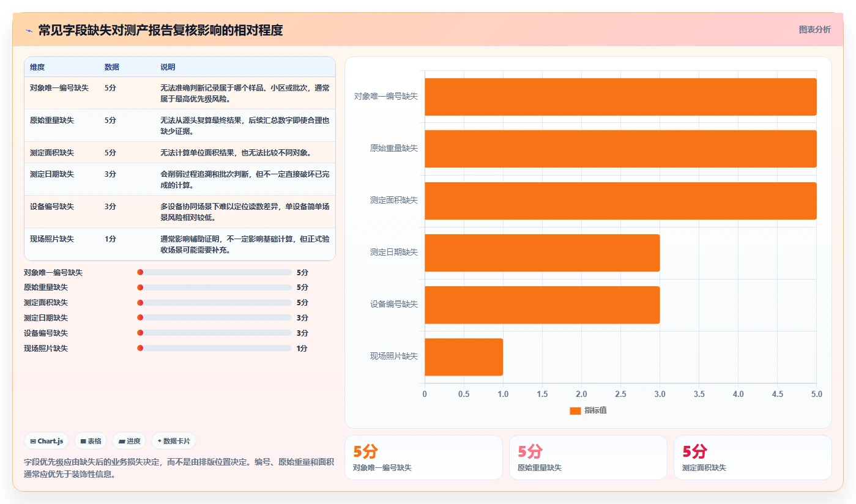Click the progress bar for 原始重量缺失
The height and width of the screenshot is (504, 856).
point(214,287)
